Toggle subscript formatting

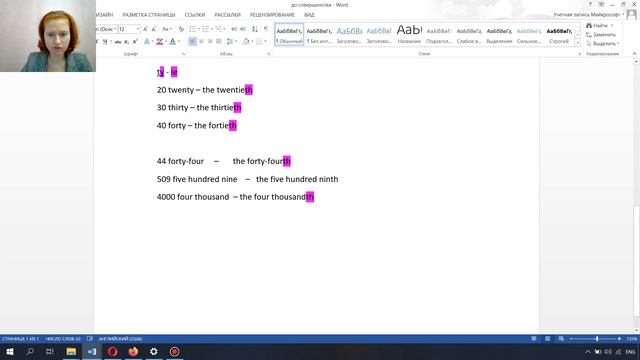127,42
